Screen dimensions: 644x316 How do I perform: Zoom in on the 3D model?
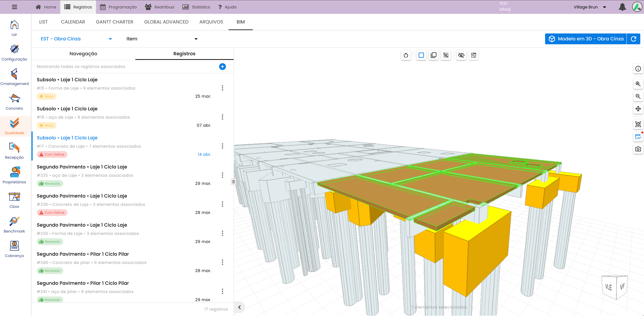click(x=638, y=84)
